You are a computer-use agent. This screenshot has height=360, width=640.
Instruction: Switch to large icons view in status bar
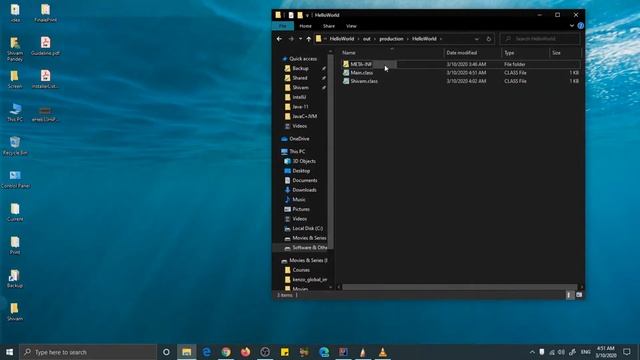point(579,295)
